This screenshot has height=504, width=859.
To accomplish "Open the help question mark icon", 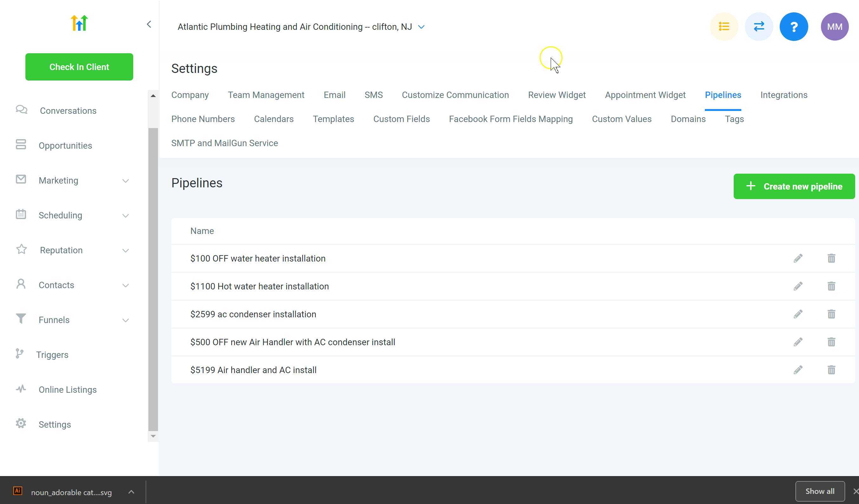I will [794, 27].
